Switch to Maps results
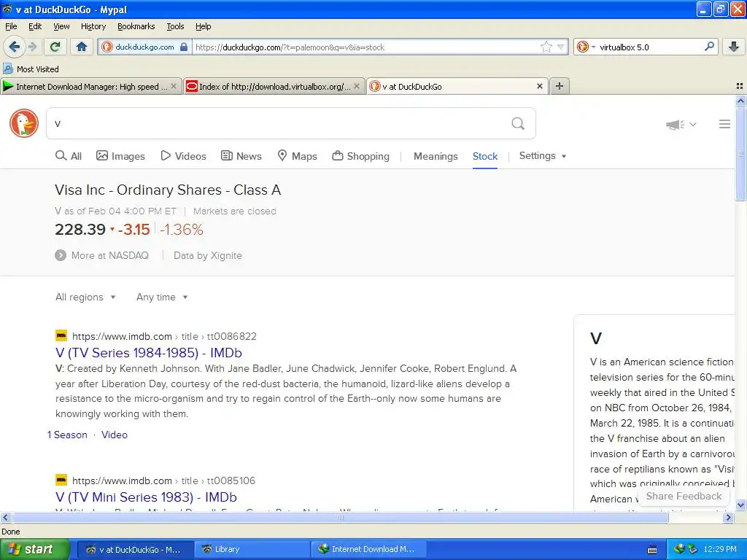This screenshot has width=747, height=560. [x=298, y=156]
